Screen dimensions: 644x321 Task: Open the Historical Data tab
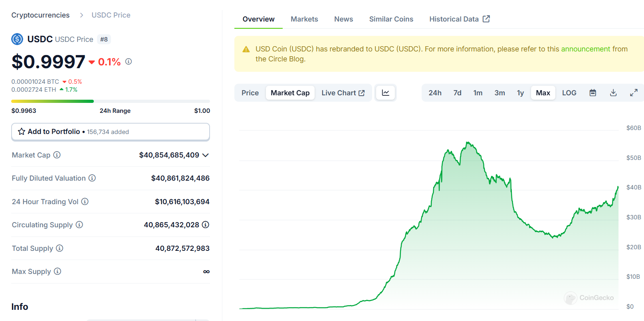[x=460, y=19]
